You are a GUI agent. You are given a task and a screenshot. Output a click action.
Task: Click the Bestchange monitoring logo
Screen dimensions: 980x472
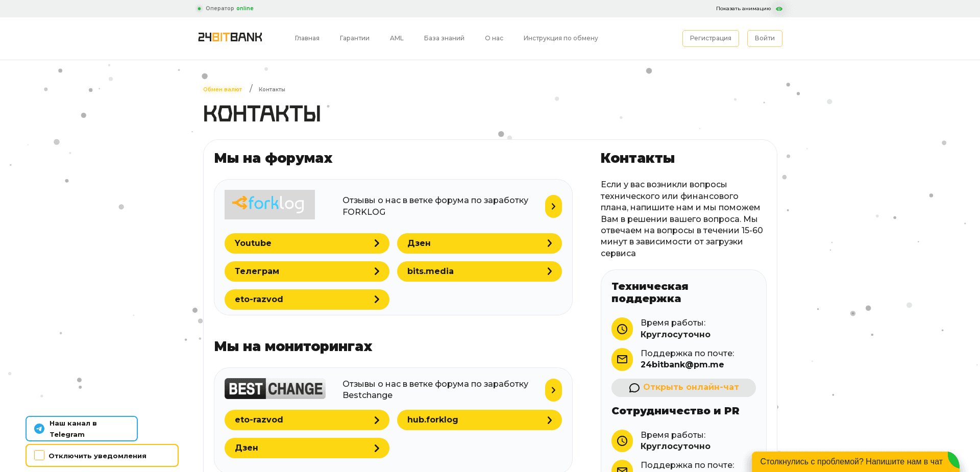click(x=275, y=388)
